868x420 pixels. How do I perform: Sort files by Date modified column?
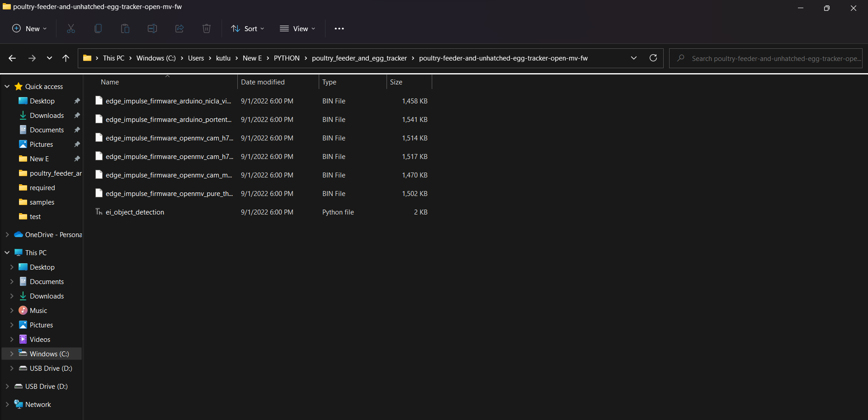(263, 82)
